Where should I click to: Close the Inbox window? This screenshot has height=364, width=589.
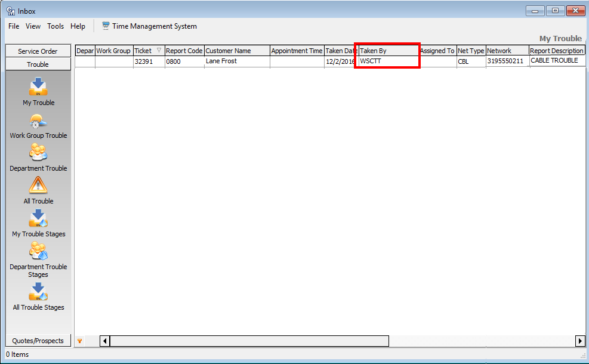pos(575,11)
